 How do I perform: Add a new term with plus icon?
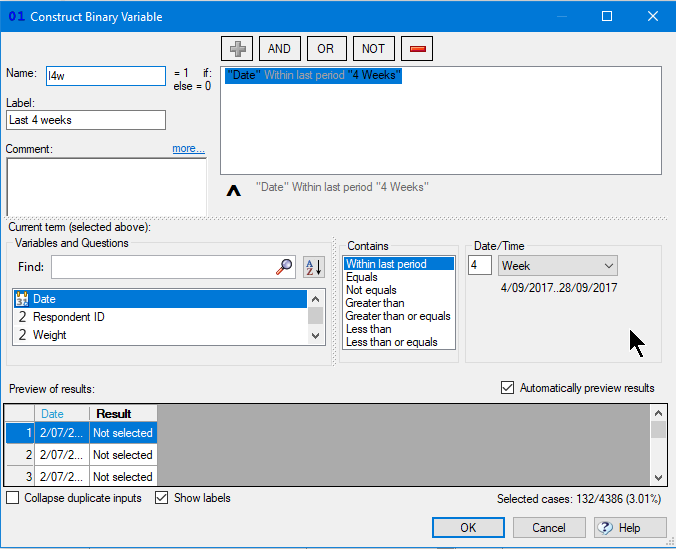237,49
